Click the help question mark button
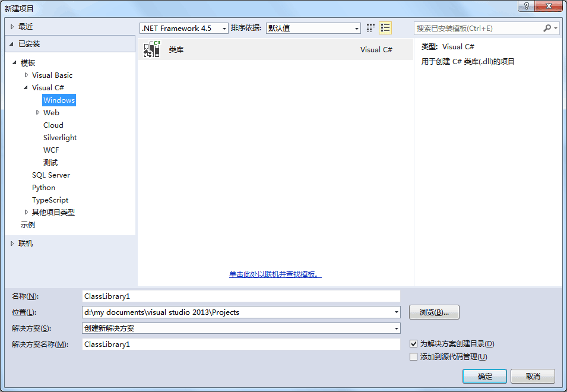 [x=526, y=7]
